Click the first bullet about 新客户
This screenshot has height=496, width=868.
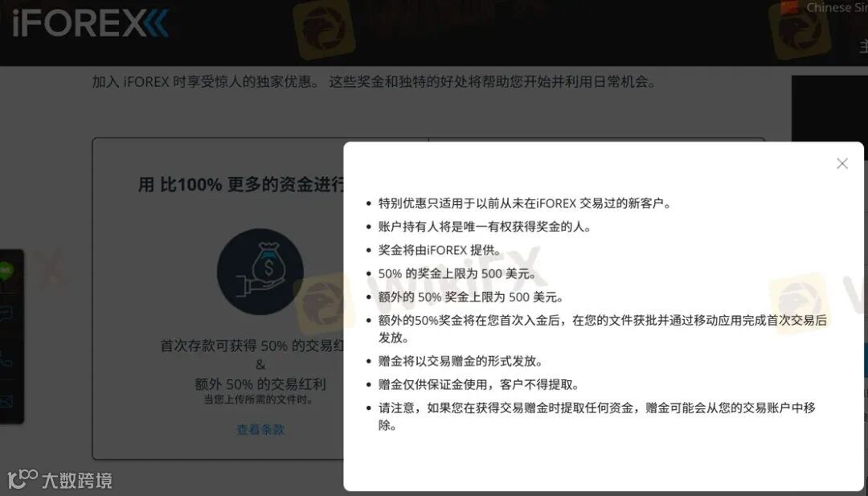[525, 203]
